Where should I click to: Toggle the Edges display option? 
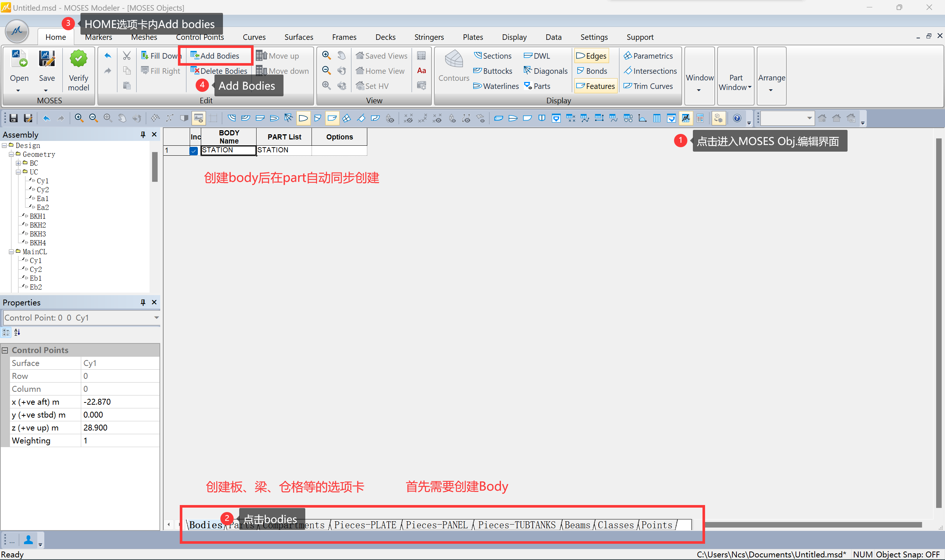point(591,56)
